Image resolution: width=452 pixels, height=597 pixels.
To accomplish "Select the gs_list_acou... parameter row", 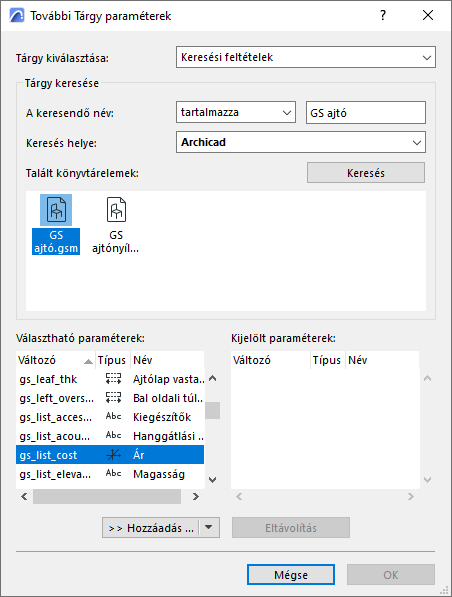I will pos(110,436).
